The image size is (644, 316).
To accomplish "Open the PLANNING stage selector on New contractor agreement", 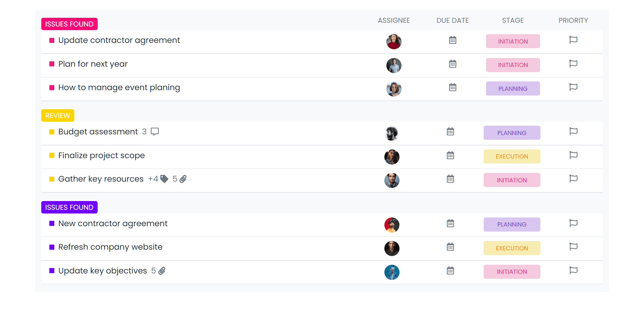I will click(512, 224).
